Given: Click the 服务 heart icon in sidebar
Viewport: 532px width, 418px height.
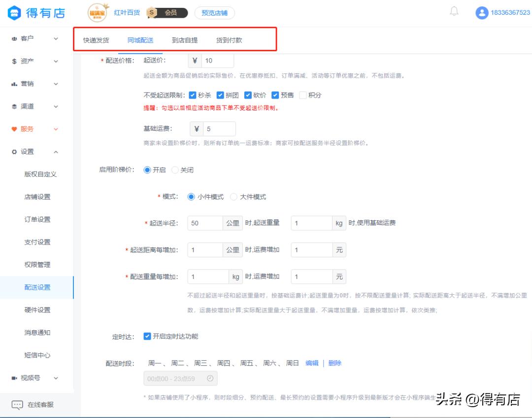Looking at the screenshot, I should click(x=15, y=128).
